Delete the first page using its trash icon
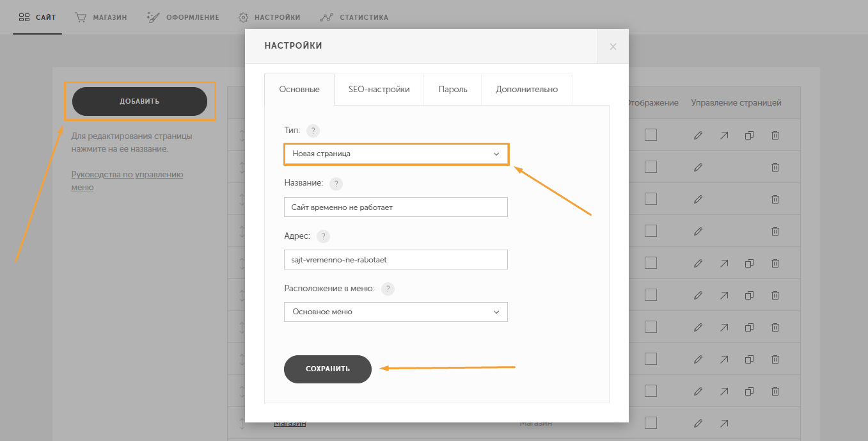This screenshot has height=441, width=868. (x=775, y=135)
